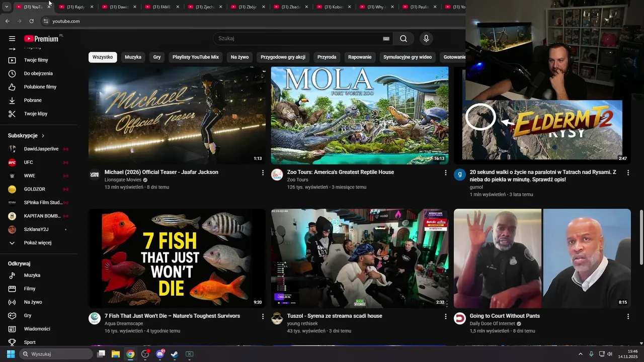644x362 pixels.
Task: Open more options for Michael teaser video
Action: coord(263,172)
